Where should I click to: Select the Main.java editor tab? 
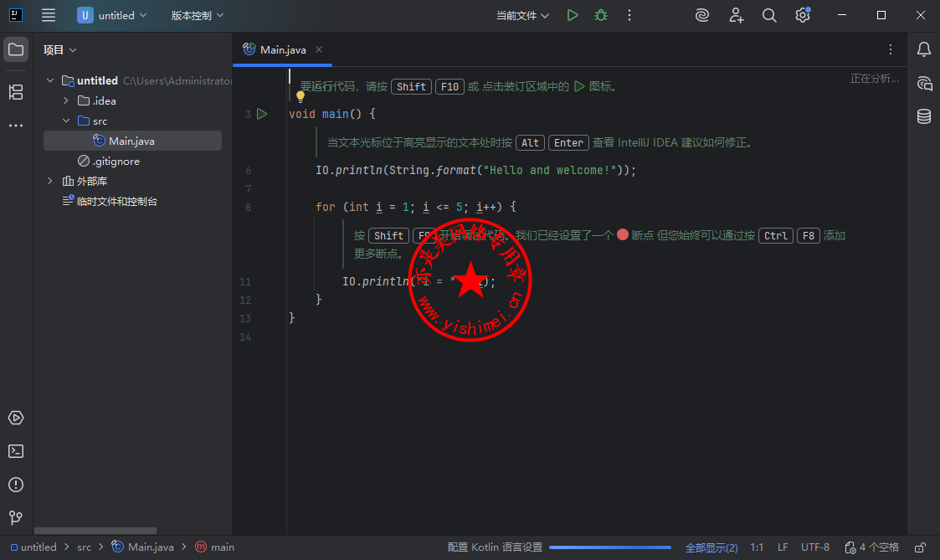(x=282, y=49)
